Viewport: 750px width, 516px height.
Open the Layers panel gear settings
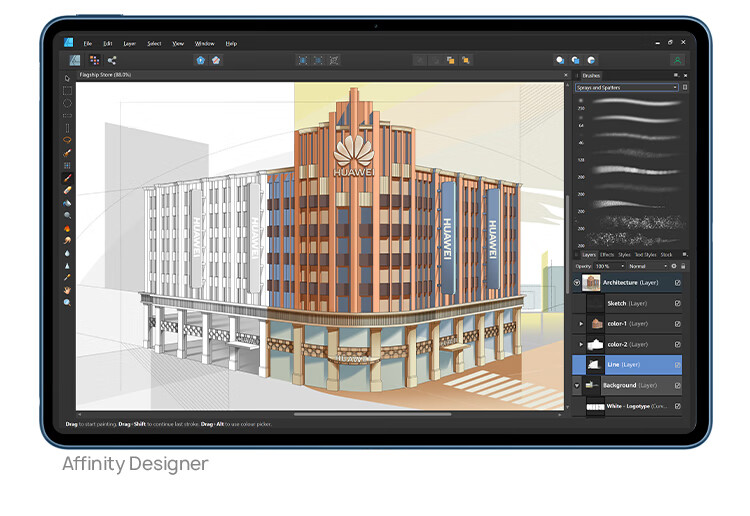[674, 266]
